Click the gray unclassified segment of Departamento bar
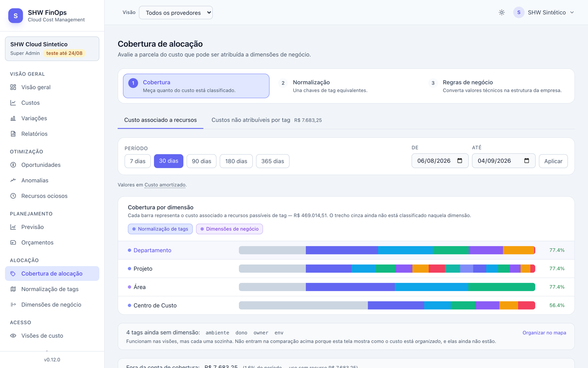Viewport: 588px width, 368px height. click(272, 250)
